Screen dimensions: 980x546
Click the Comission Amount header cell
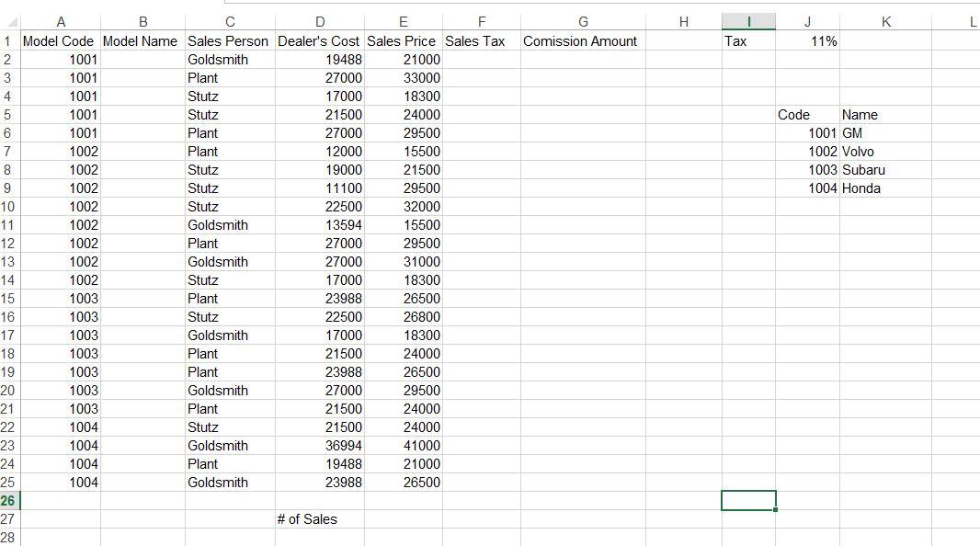[582, 40]
